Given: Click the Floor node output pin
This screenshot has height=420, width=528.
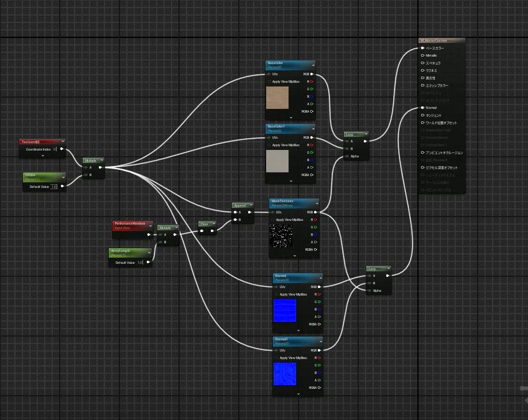Looking at the screenshot, I should click(x=212, y=231).
